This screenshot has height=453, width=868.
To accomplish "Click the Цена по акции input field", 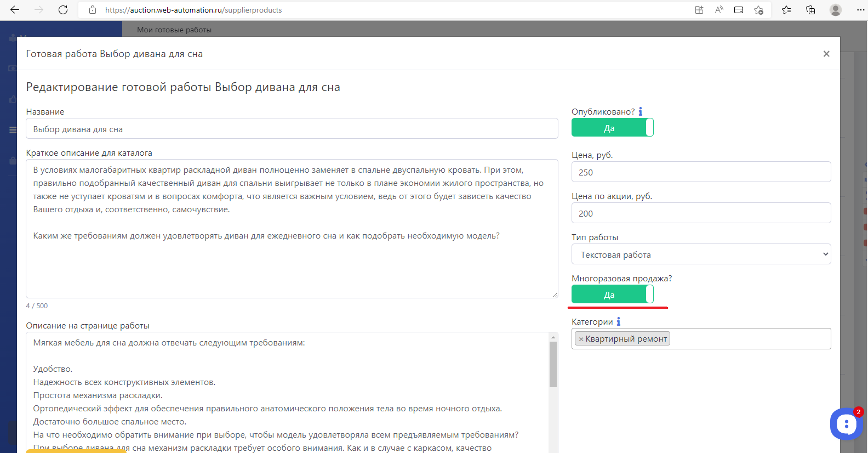I will click(701, 213).
